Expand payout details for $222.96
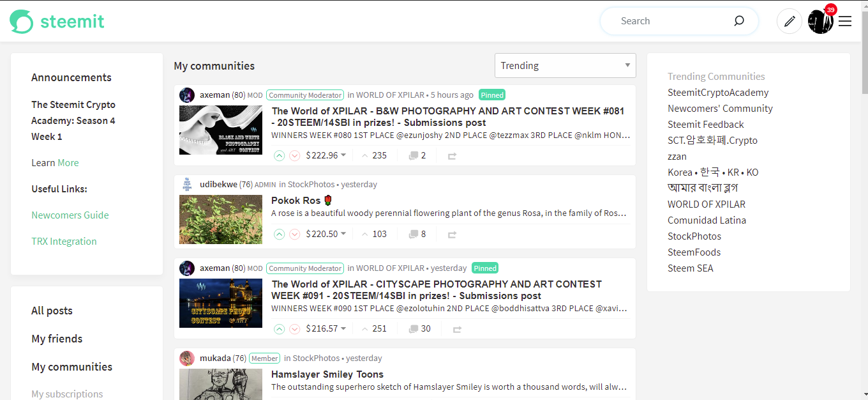868x400 pixels. tap(326, 155)
